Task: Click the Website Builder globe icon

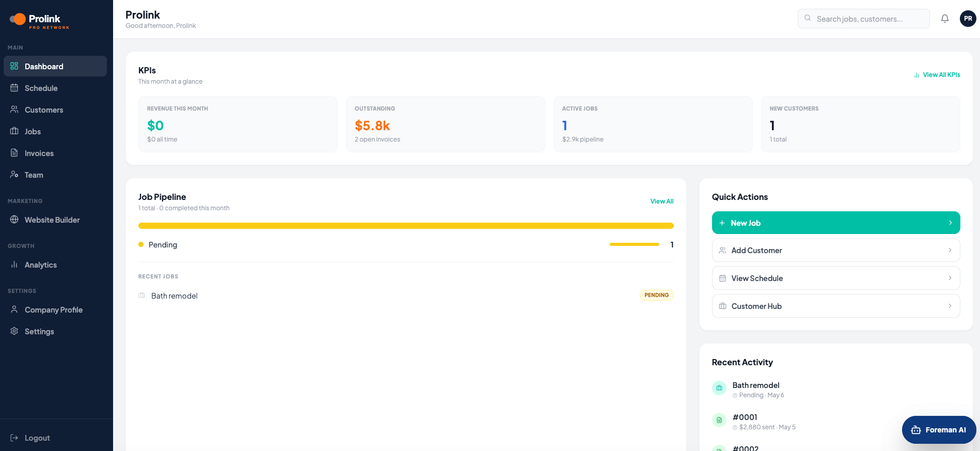Action: [14, 220]
